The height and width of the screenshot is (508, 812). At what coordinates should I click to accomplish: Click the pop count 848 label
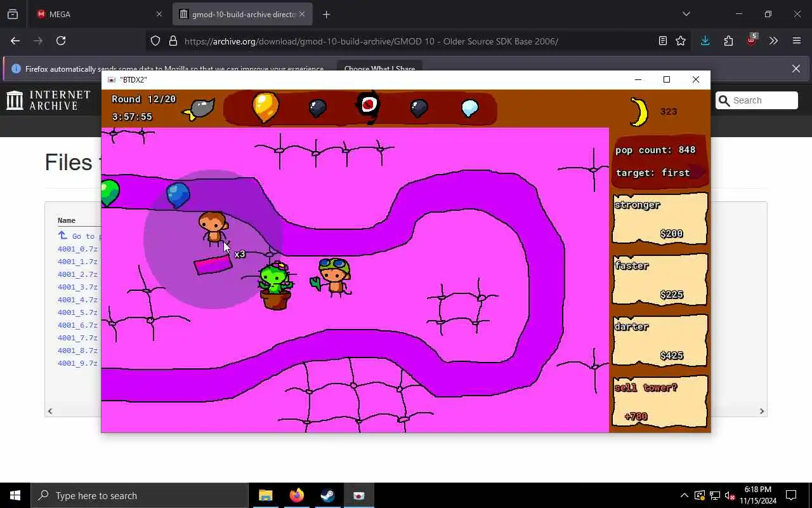(655, 150)
